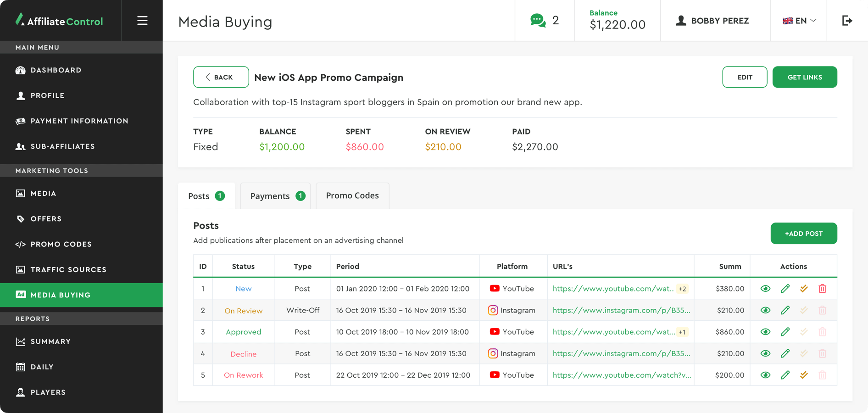
Task: Edit post 3 using pencil icon
Action: pyautogui.click(x=785, y=332)
